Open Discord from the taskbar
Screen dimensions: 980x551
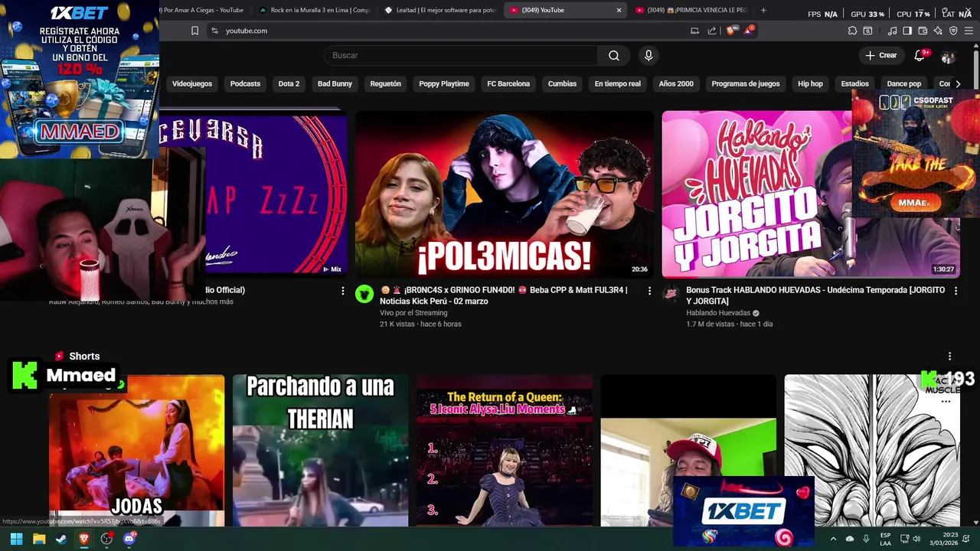point(129,539)
